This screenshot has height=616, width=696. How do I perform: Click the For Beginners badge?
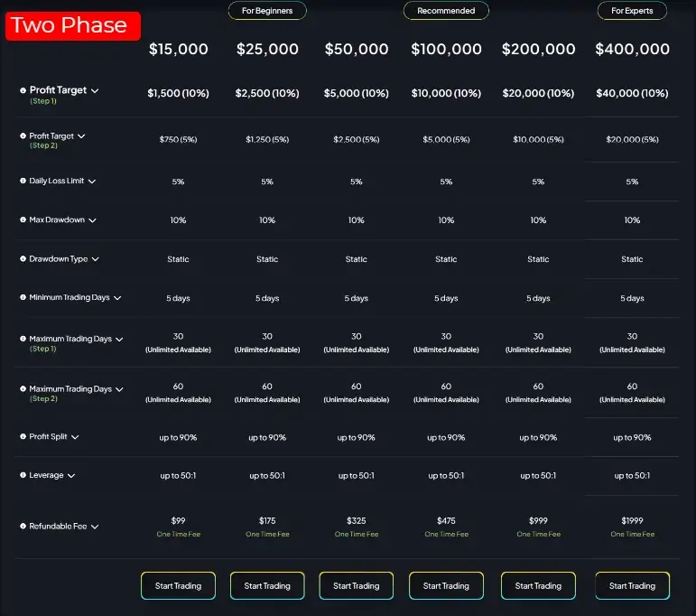click(267, 11)
